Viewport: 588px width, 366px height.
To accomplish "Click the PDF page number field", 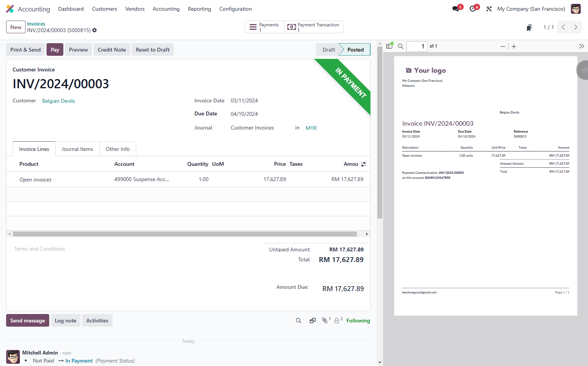I will pyautogui.click(x=417, y=46).
